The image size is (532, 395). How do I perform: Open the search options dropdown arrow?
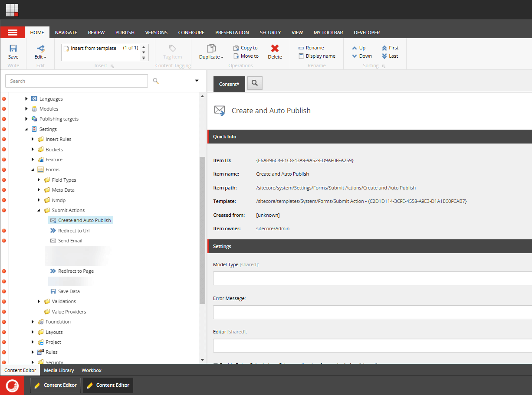point(197,81)
